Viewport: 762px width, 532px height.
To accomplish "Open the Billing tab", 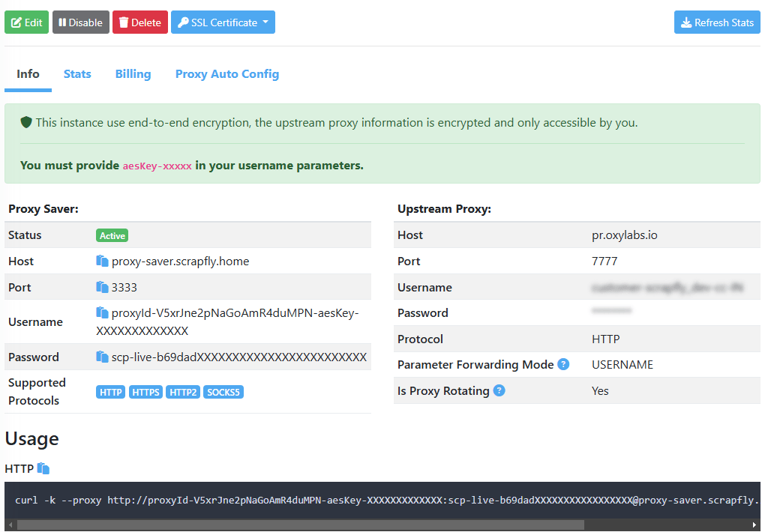I will [133, 73].
